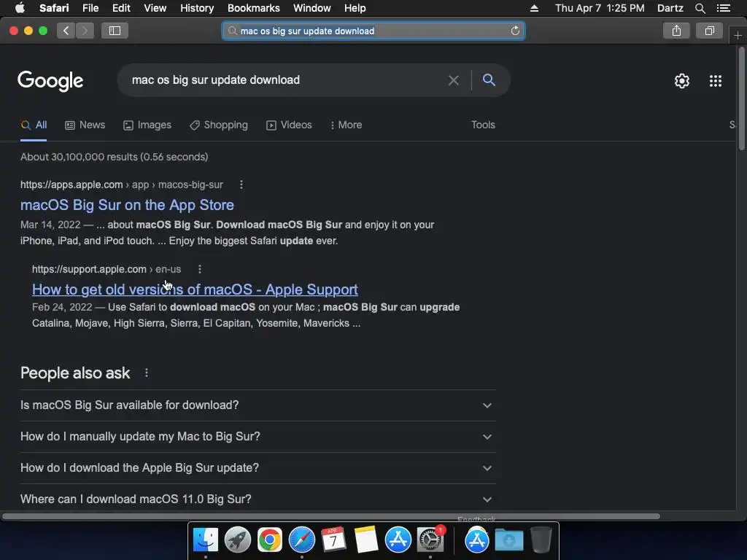This screenshot has width=747, height=560.
Task: Open the Downloads folder in Dock
Action: coord(508,540)
